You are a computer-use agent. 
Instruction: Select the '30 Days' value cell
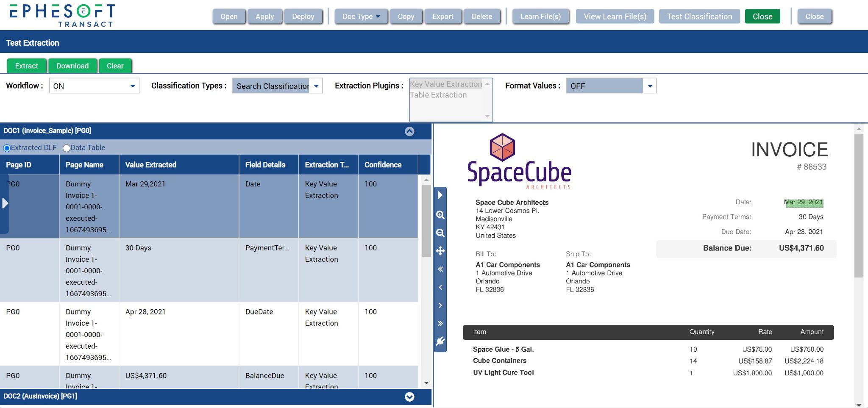(179, 270)
